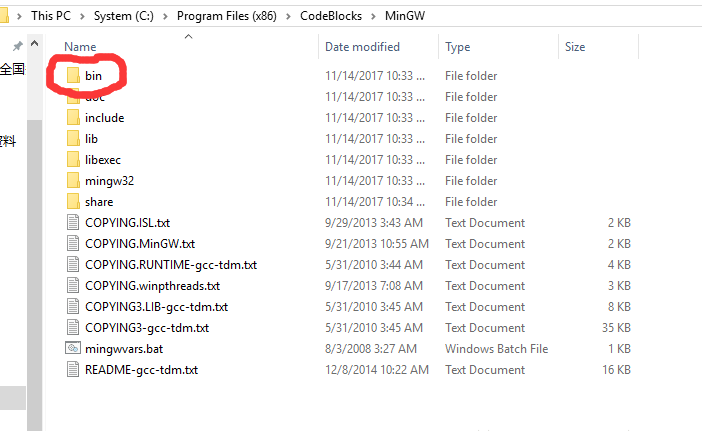
Task: Expand chevron after CodeBlocks breadcrumb
Action: pos(373,16)
